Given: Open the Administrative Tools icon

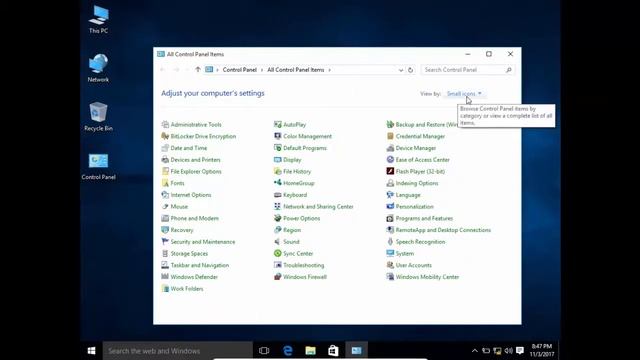Looking at the screenshot, I should [165, 124].
